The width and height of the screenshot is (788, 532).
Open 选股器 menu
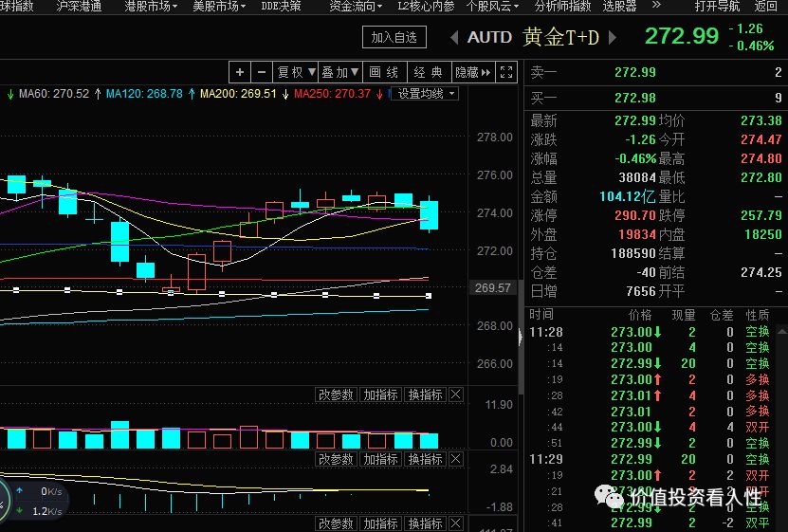click(619, 6)
